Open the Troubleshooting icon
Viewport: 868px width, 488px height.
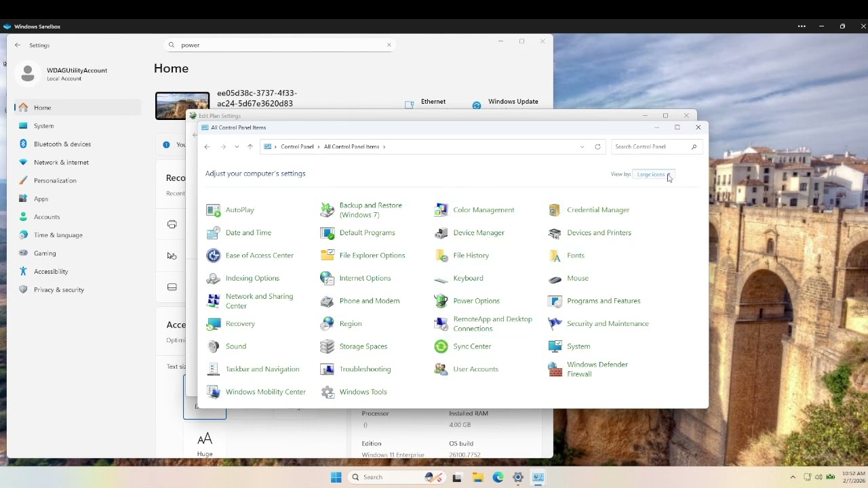coord(328,369)
